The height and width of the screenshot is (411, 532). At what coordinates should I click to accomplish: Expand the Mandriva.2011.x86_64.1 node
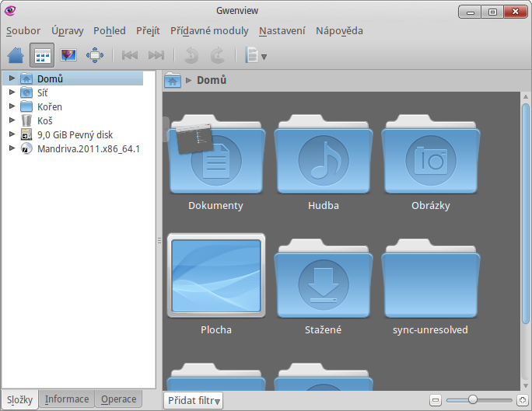tap(12, 148)
